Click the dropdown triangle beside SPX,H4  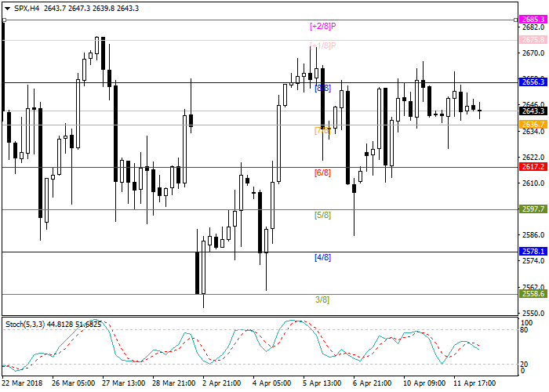pos(6,8)
